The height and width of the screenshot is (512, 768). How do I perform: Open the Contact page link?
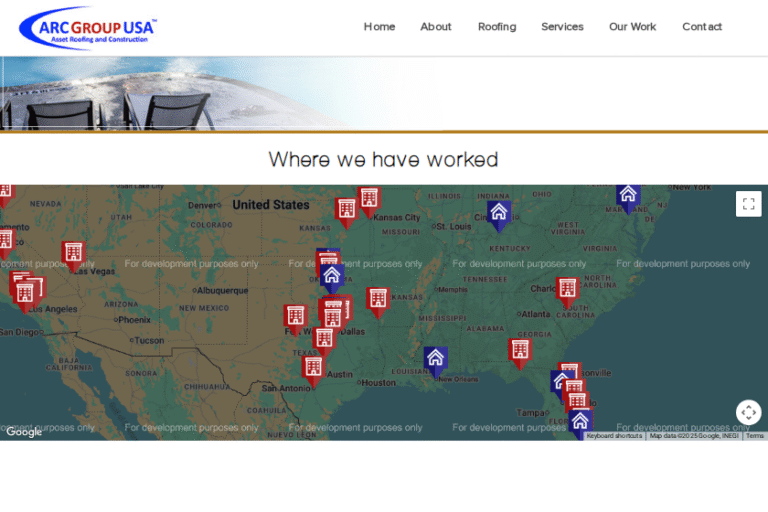701,27
